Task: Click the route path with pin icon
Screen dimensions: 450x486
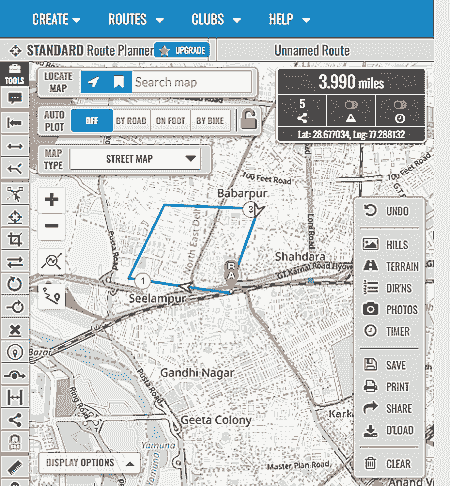Action: click(x=51, y=295)
